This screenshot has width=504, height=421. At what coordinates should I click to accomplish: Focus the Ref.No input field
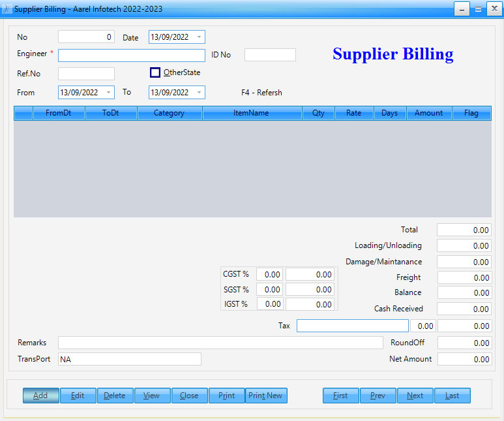point(86,74)
